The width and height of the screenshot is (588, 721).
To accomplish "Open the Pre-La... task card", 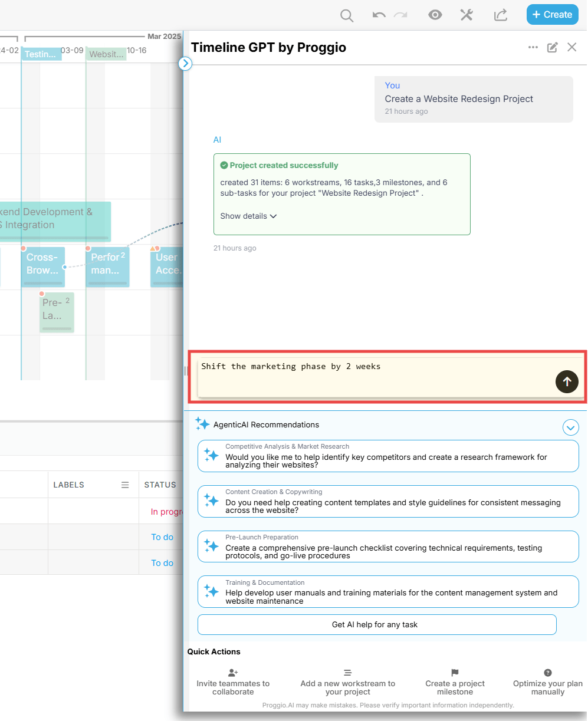I will 57,312.
